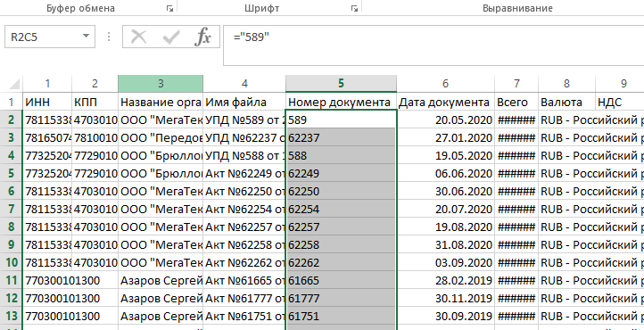Click the Валюта header cell
The width and height of the screenshot is (644, 330).
tap(566, 102)
